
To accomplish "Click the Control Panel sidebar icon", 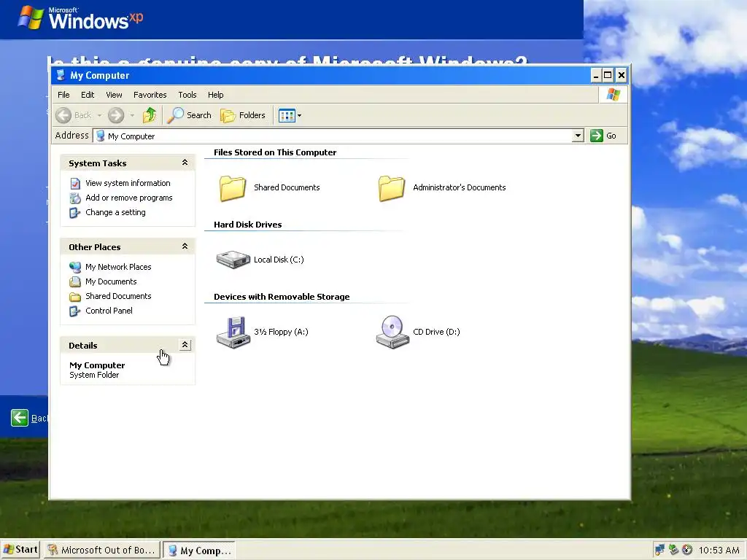I will coord(75,311).
